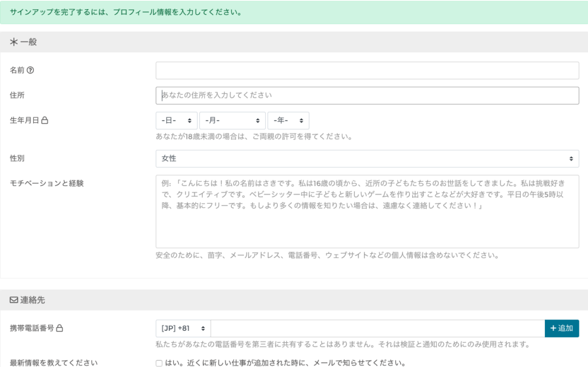This screenshot has width=588, height=367.
Task: Open the -月- month dropdown
Action: click(x=232, y=120)
